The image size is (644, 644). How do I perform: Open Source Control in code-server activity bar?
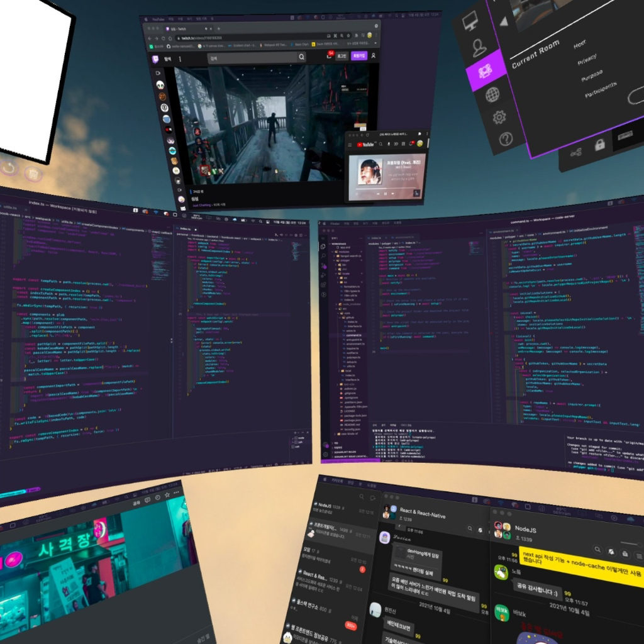[x=324, y=266]
